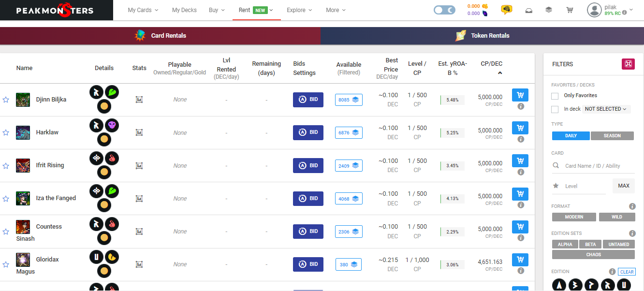
Task: View stats icon for Gloridax Magus
Action: point(139,264)
